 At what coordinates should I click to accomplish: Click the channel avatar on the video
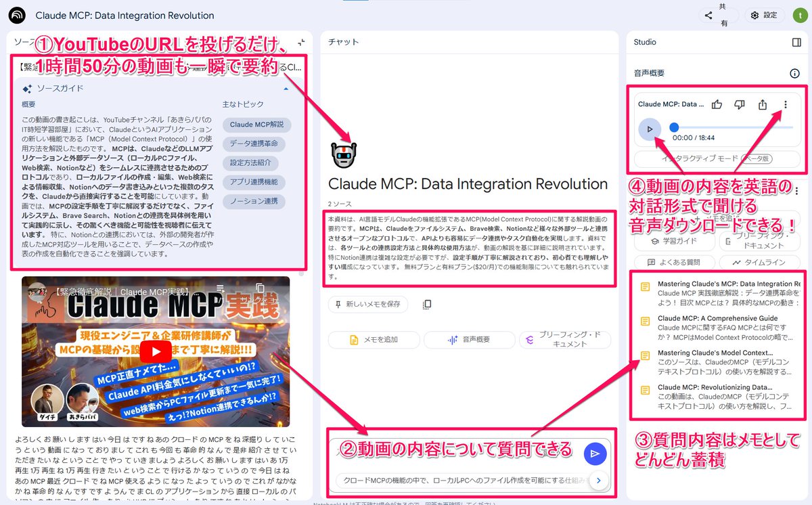tap(38, 292)
